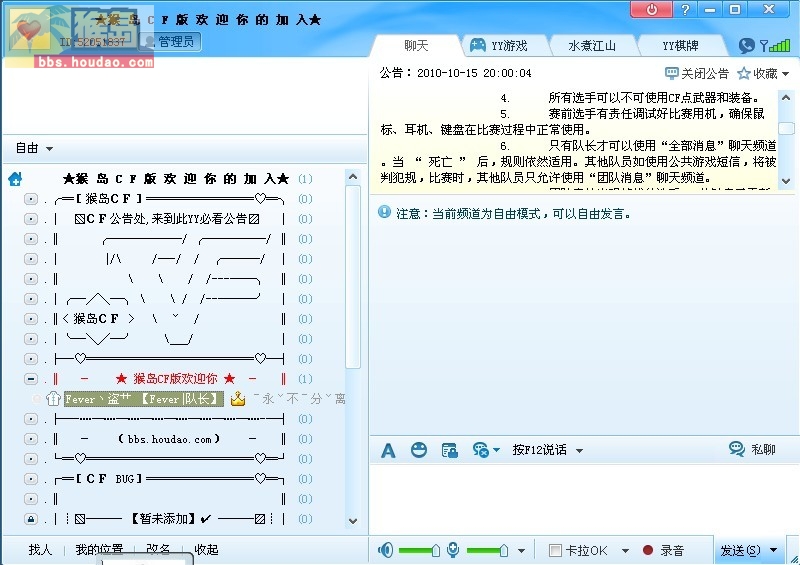Open the font style A tool
Viewport: 800px width, 565px height.
tap(388, 450)
